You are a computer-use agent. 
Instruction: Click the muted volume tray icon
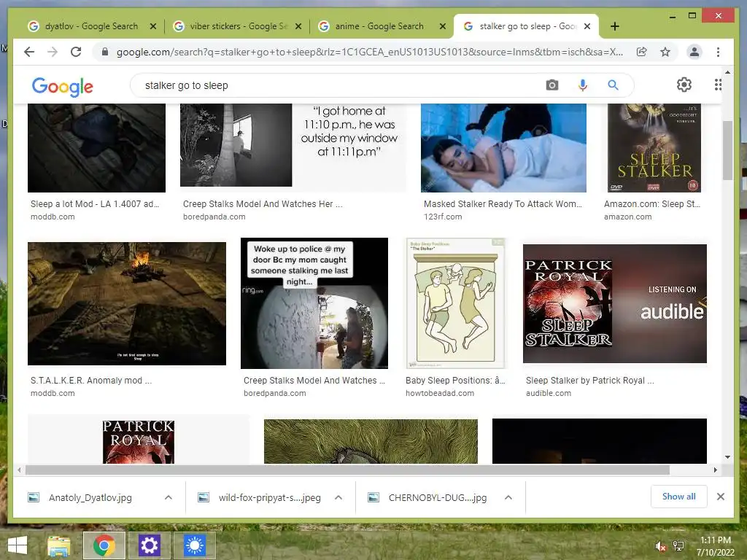click(x=660, y=546)
